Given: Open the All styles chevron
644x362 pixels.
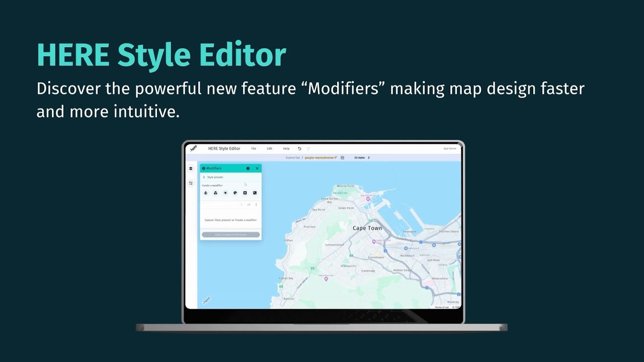Looking at the screenshot, I should (369, 157).
